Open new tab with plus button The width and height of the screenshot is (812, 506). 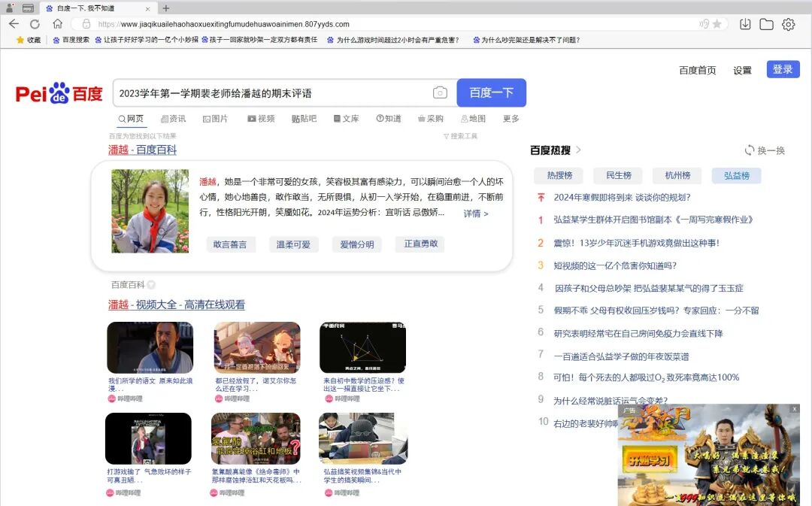[x=165, y=8]
